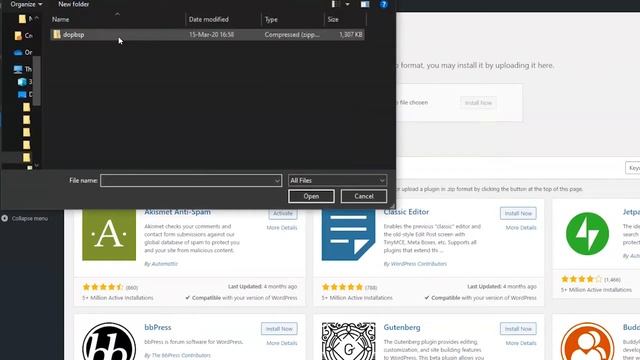This screenshot has height=360, width=640.
Task: Open WordPress Contributors link under Classic Editor
Action: click(419, 264)
